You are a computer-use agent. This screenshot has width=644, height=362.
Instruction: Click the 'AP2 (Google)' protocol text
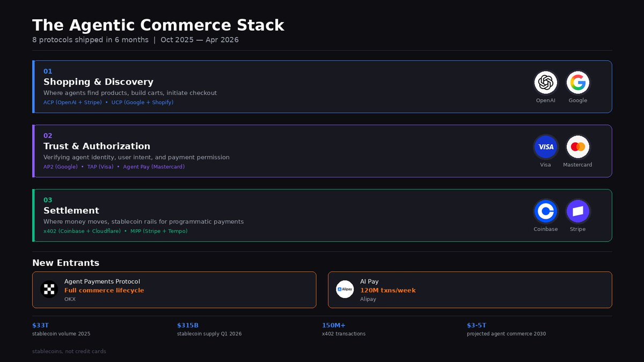point(61,167)
